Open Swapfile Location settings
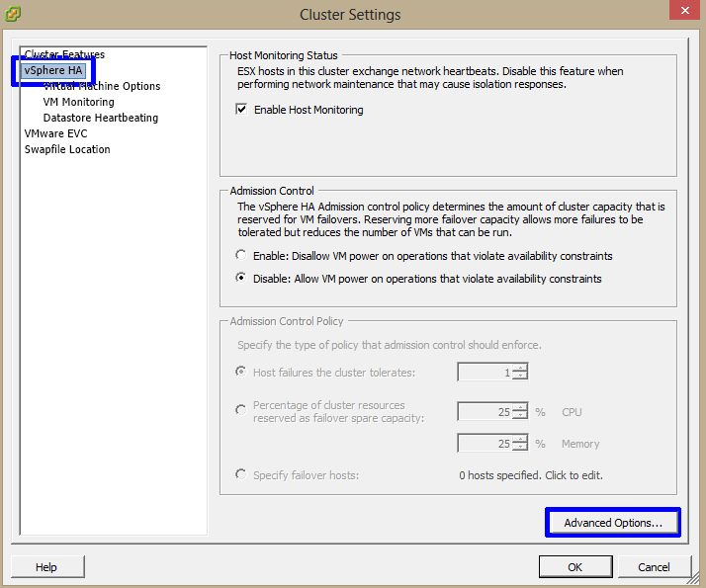Viewport: 706px width, 588px height. click(67, 149)
